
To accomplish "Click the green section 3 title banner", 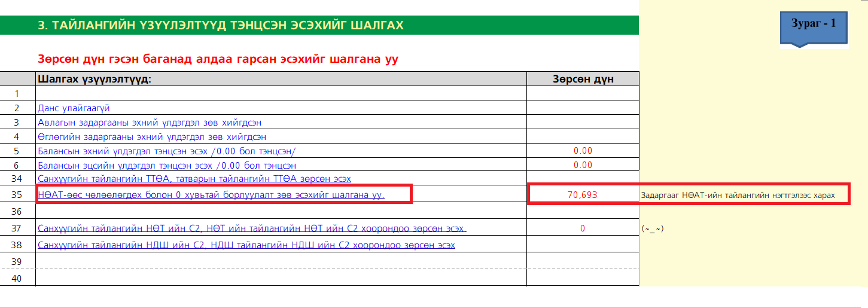I will [319, 25].
